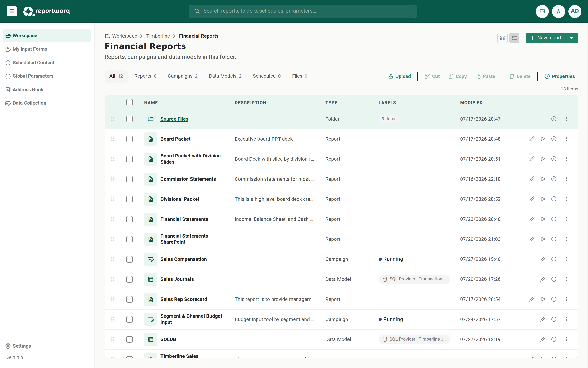Open Scheduled Content in sidebar

(x=47, y=63)
